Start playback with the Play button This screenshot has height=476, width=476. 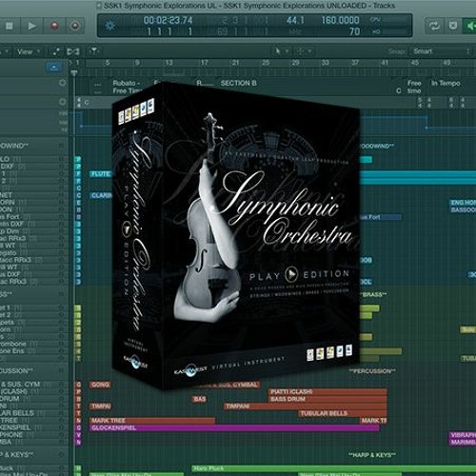tap(31, 26)
